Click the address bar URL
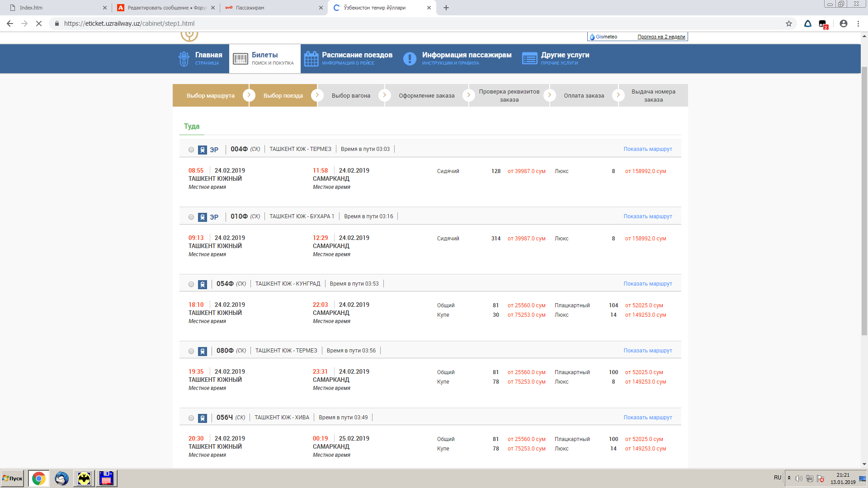 tap(129, 23)
